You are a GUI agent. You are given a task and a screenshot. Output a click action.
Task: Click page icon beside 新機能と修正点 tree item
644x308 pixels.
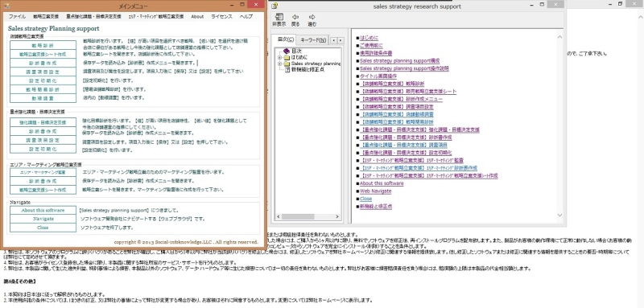pos(287,69)
